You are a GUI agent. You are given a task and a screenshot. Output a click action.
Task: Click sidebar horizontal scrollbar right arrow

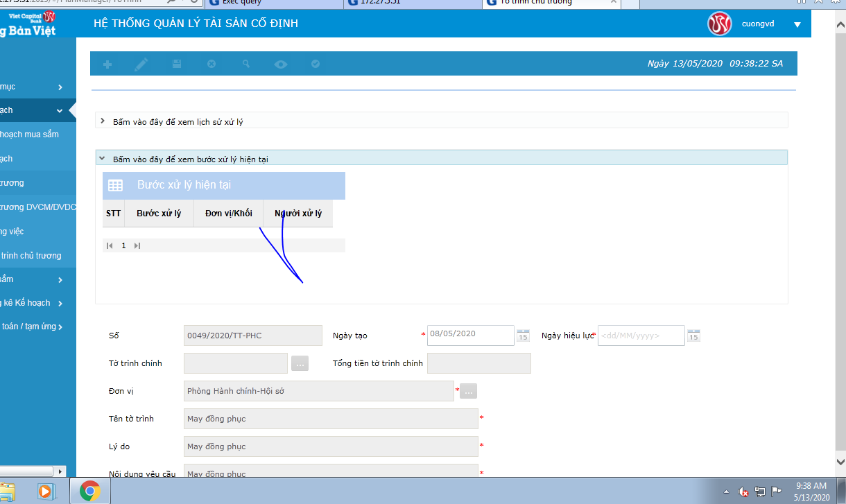[60, 471]
